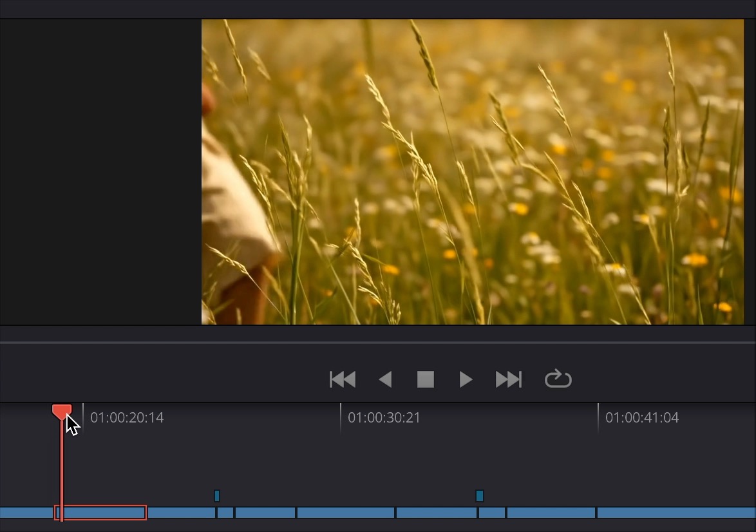Select the short clip beside the left marker
This screenshot has height=532, width=756.
(x=225, y=513)
